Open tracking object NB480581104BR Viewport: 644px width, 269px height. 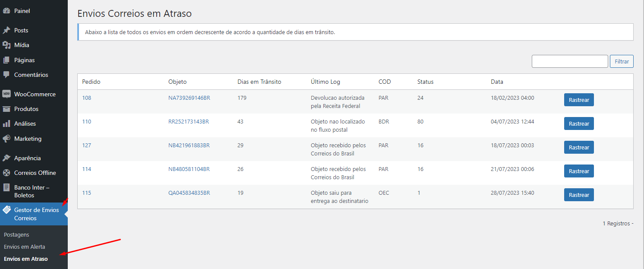189,169
